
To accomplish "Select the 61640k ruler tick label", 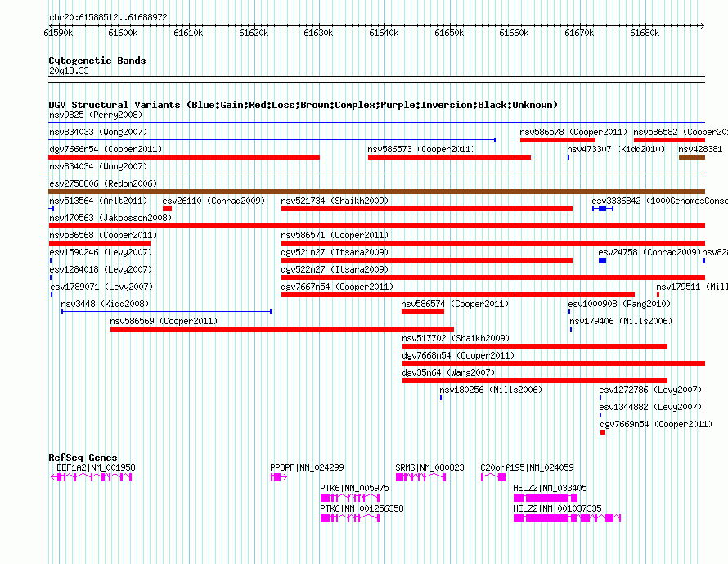I will coord(384,33).
